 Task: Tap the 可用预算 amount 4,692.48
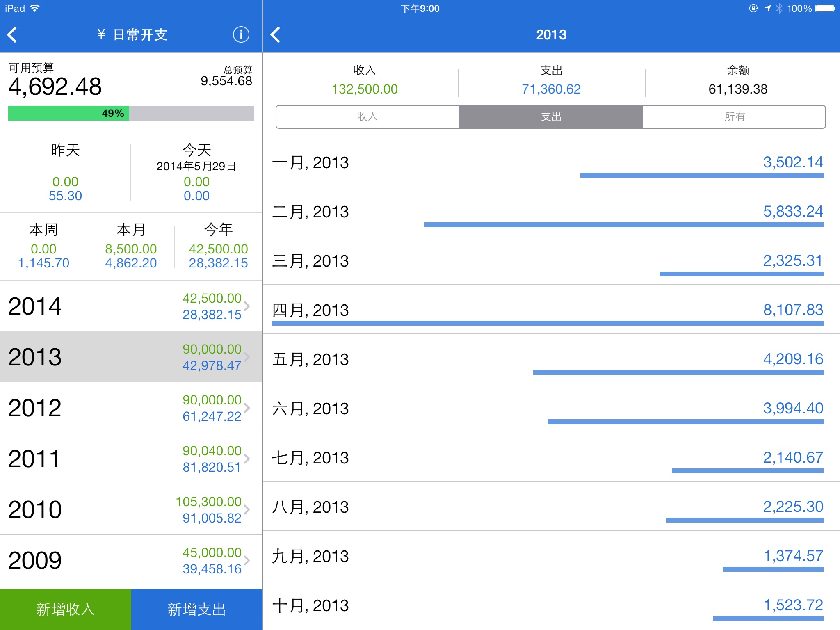(x=55, y=87)
